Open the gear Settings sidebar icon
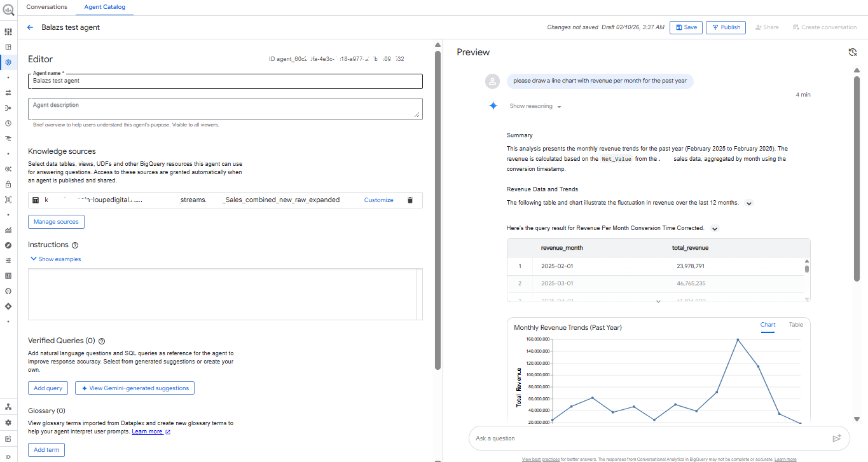The image size is (868, 462). point(8,423)
